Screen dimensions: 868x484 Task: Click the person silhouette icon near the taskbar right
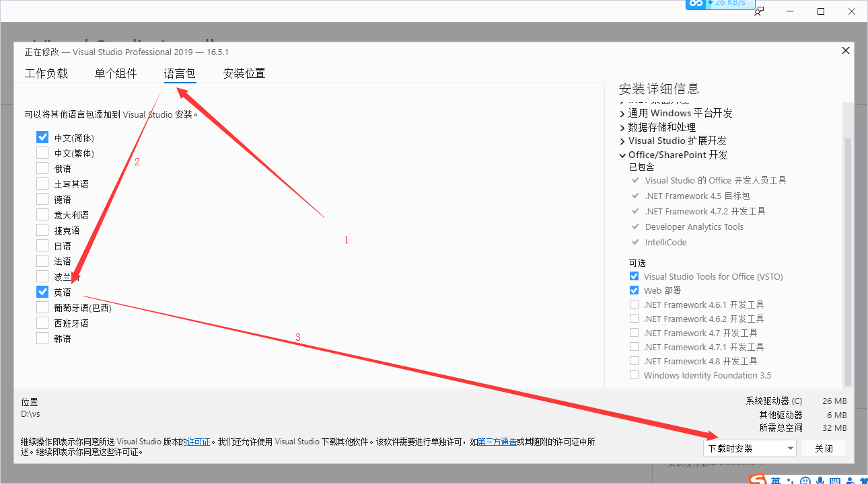pos(850,480)
